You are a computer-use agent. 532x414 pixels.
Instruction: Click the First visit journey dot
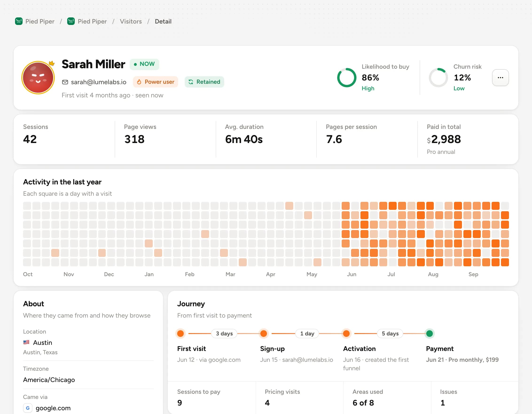click(x=180, y=334)
